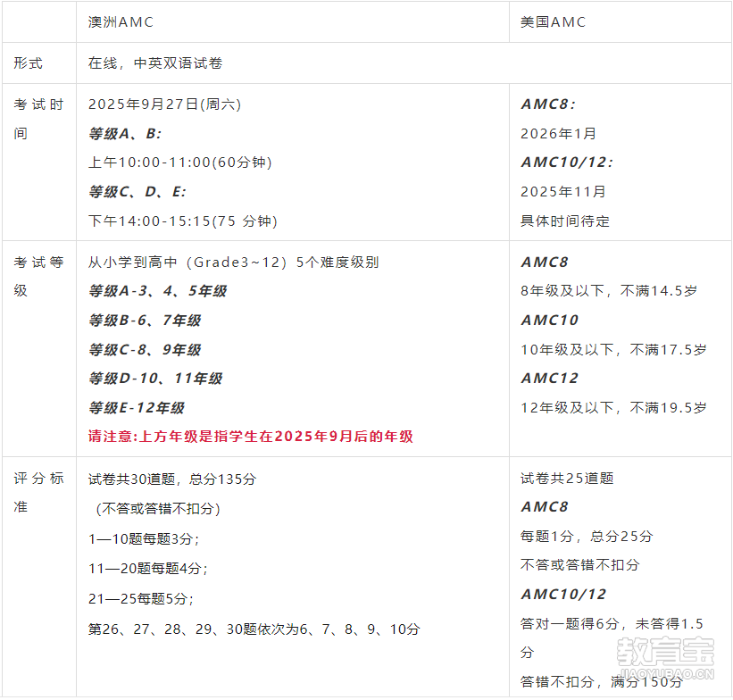The width and height of the screenshot is (733, 700).
Task: Select the line '上午10:00-11:00(60分钟)'
Action: point(180,162)
